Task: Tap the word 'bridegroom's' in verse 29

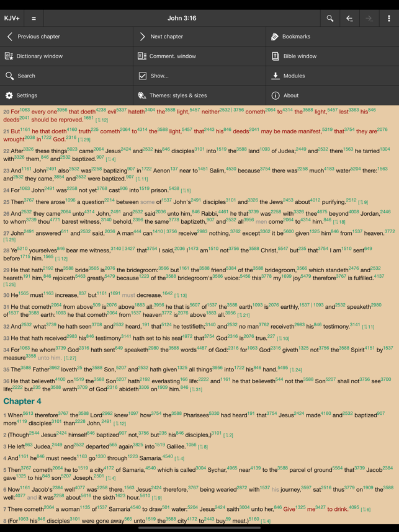Action: tap(195, 278)
